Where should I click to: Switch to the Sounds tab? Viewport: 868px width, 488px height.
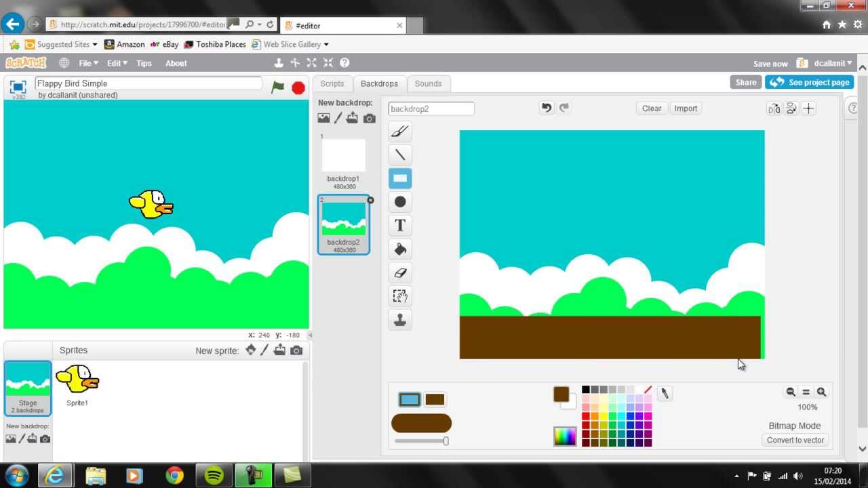point(428,83)
